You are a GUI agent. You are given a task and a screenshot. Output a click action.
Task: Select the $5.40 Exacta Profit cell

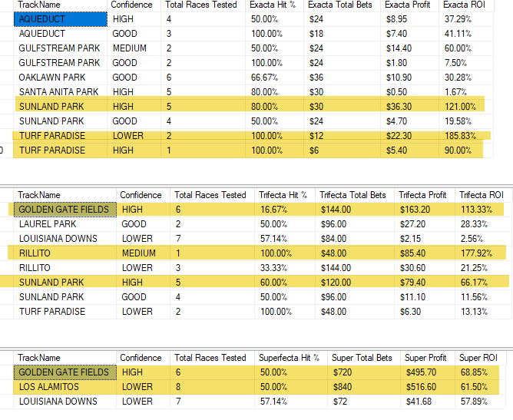pos(409,150)
